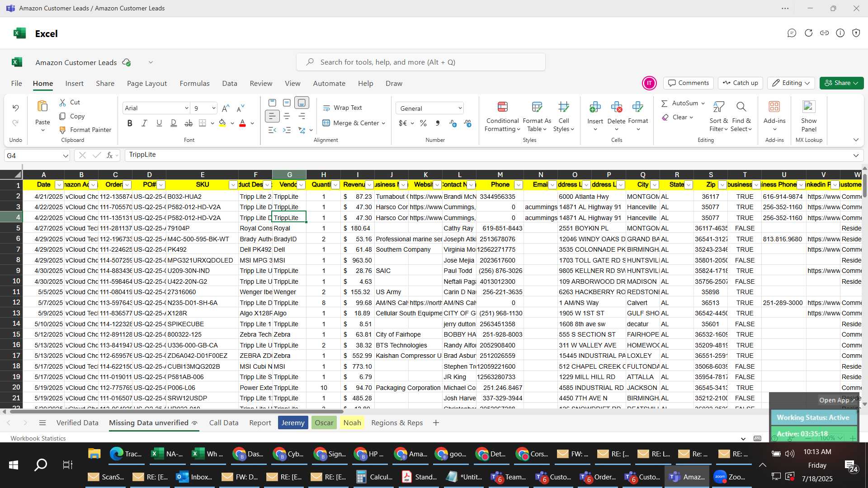
Task: Open font color dropdown arrow
Action: tap(252, 123)
